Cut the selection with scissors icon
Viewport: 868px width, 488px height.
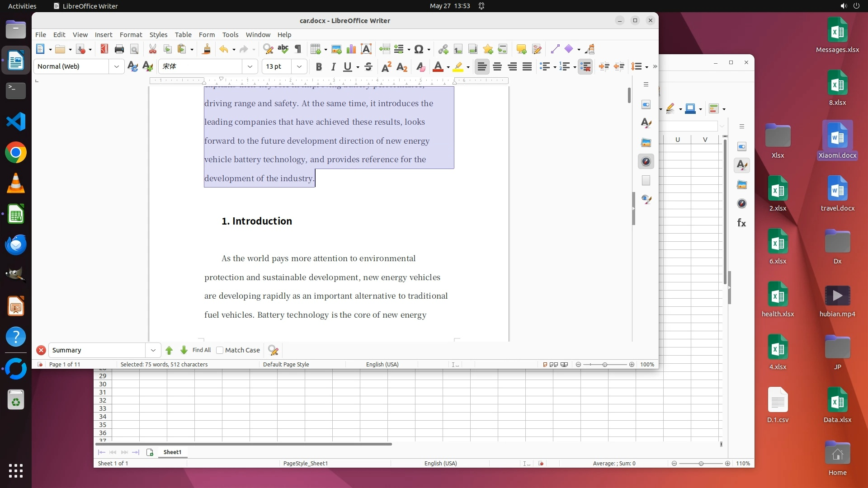coord(153,49)
